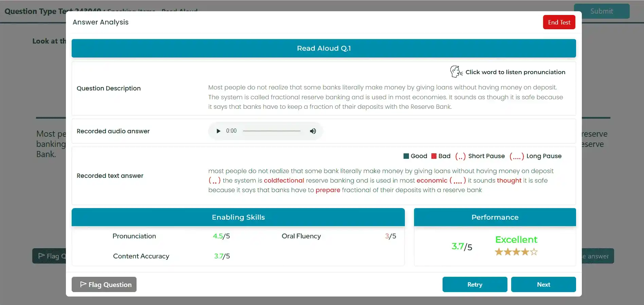This screenshot has height=305, width=644.
Task: Click the red word 'prepare'
Action: click(327, 190)
